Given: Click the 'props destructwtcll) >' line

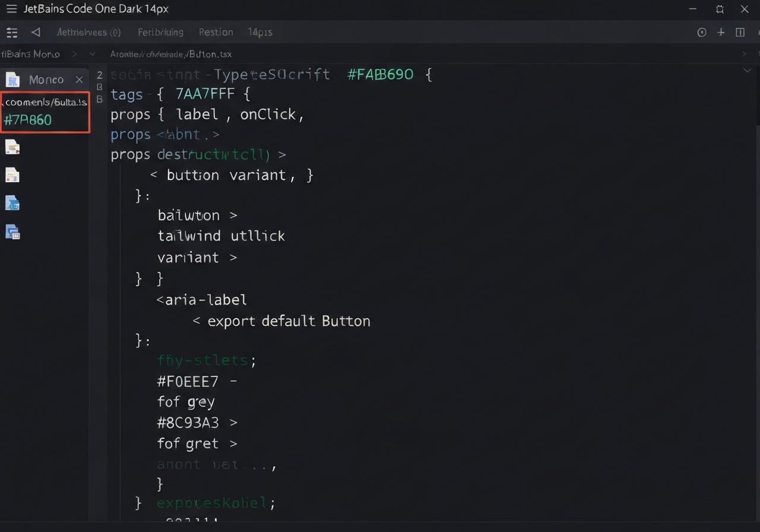Looking at the screenshot, I should click(x=198, y=155).
